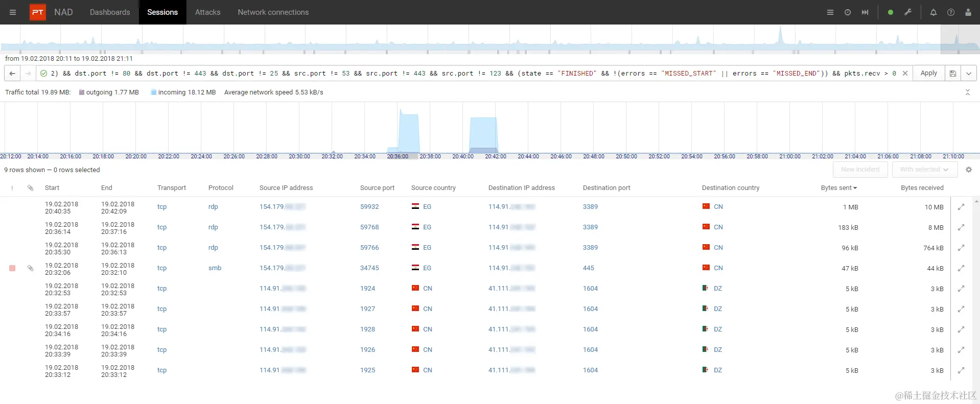980x404 pixels.
Task: Open the help question mark icon
Action: point(951,12)
